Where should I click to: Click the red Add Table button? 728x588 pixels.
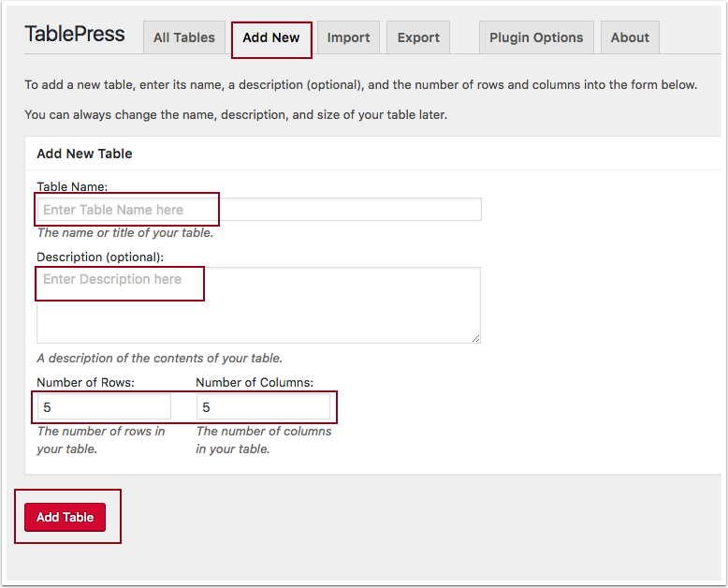[x=65, y=517]
